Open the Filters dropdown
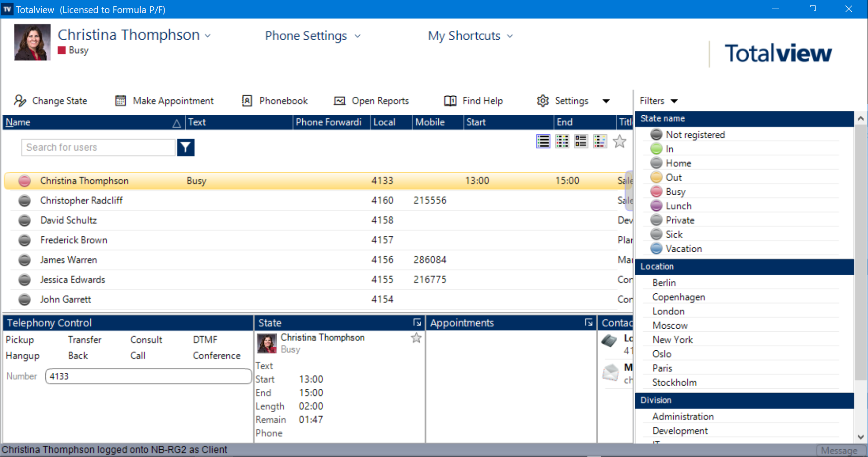Screen dimensions: 868x457 coord(659,101)
